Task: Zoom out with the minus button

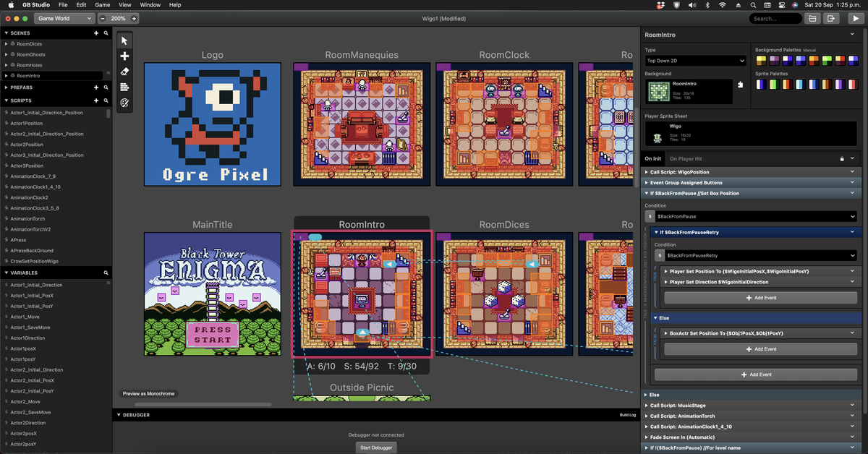Action: (x=102, y=18)
